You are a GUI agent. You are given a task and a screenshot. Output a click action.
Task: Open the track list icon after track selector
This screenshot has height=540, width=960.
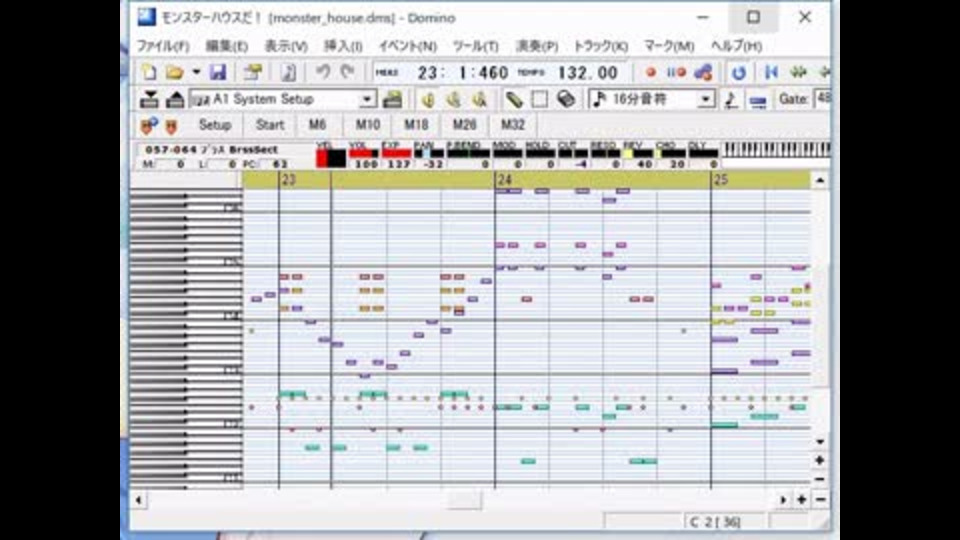[392, 99]
